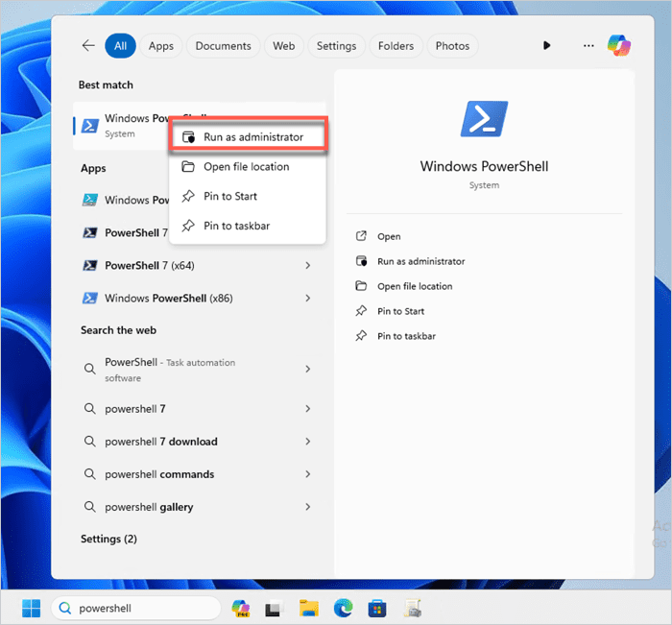This screenshot has height=625, width=672.
Task: Click Pin to taskbar in details pane
Action: (x=406, y=336)
